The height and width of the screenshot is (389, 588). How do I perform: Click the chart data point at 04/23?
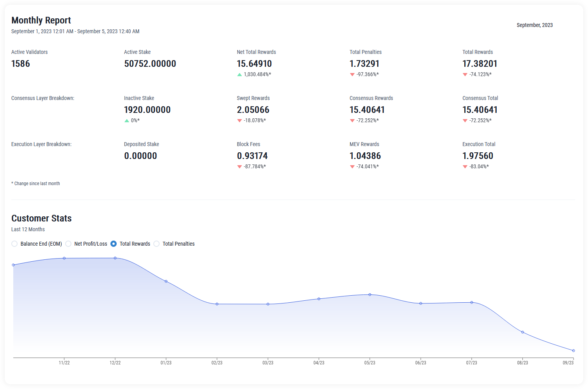(319, 299)
